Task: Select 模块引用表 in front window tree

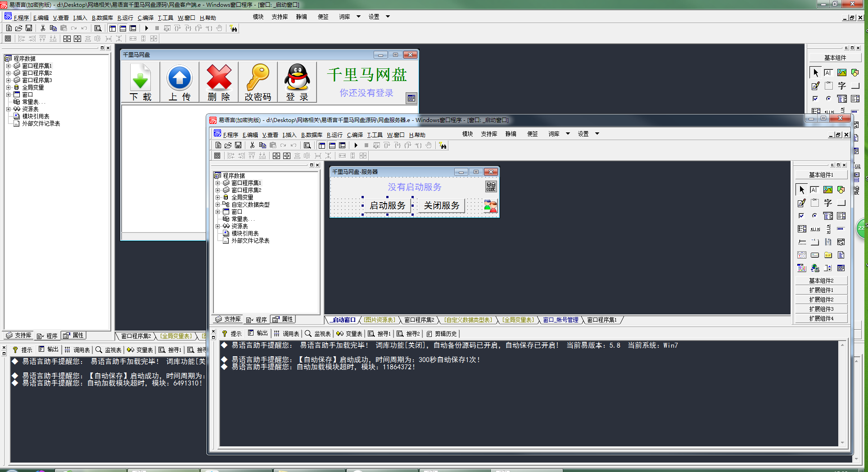Action: point(245,233)
